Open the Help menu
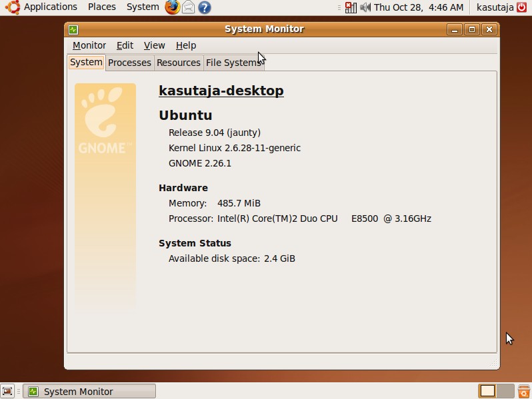 [x=186, y=45]
